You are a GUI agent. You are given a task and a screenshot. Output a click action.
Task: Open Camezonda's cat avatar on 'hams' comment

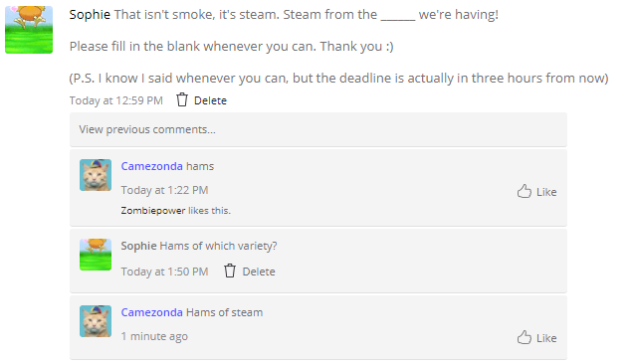[96, 175]
